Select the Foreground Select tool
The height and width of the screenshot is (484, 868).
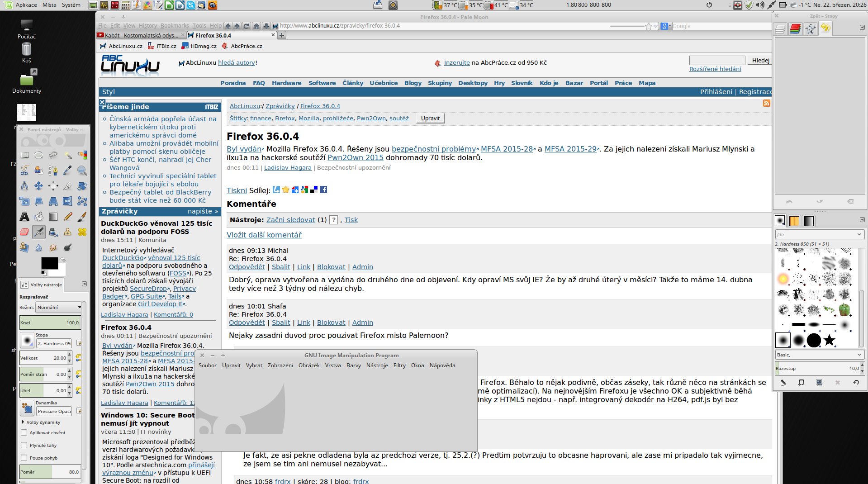(39, 171)
